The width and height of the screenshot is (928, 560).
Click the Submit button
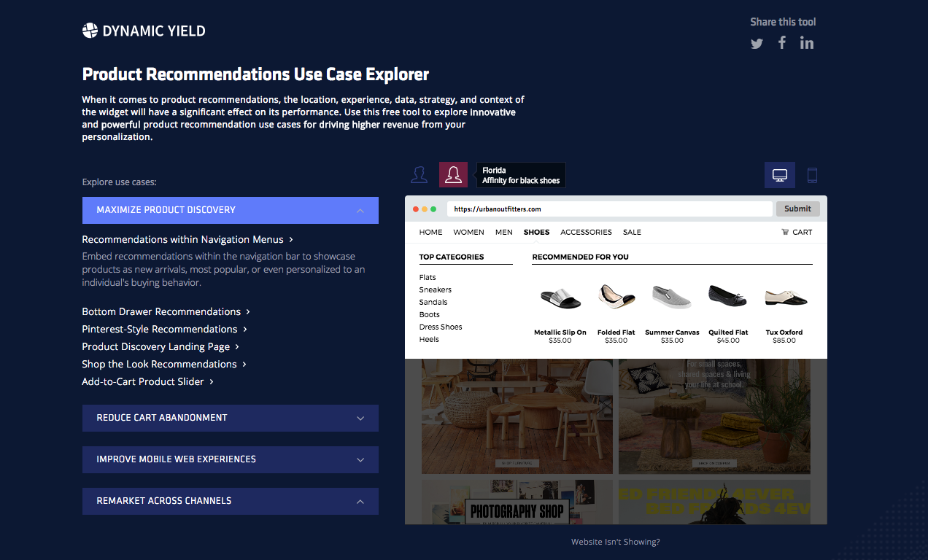[797, 209]
